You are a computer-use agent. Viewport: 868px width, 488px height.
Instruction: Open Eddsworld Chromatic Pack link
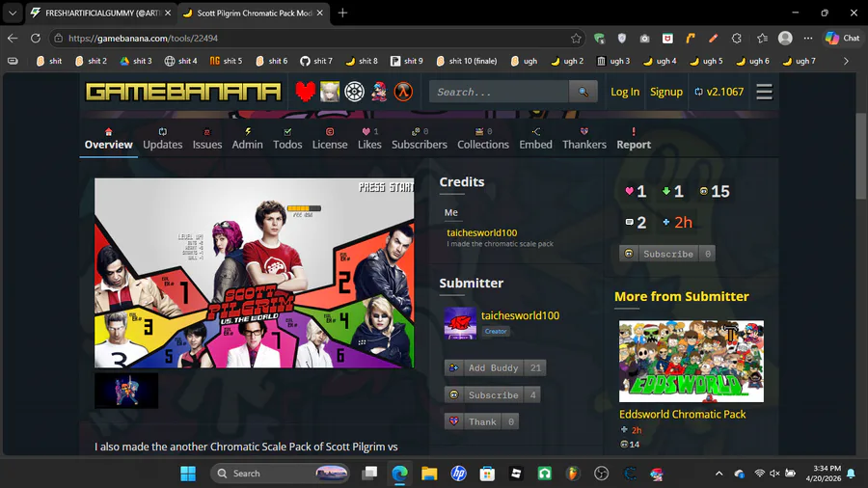pos(682,415)
